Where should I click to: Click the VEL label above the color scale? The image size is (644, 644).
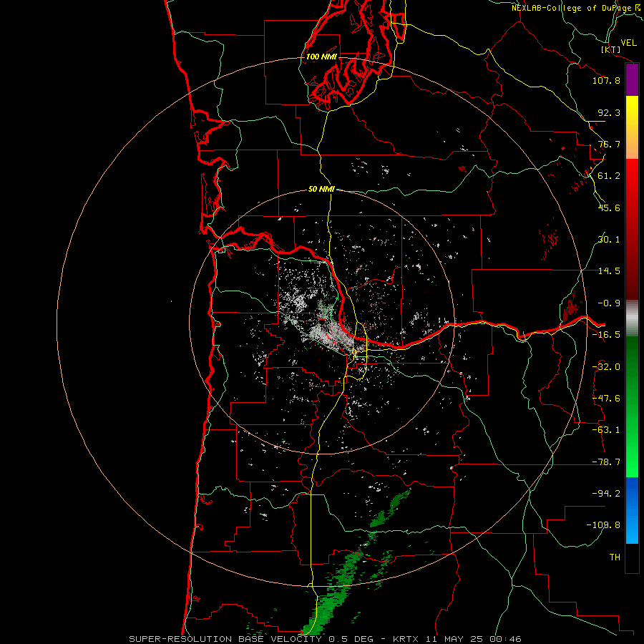628,42
